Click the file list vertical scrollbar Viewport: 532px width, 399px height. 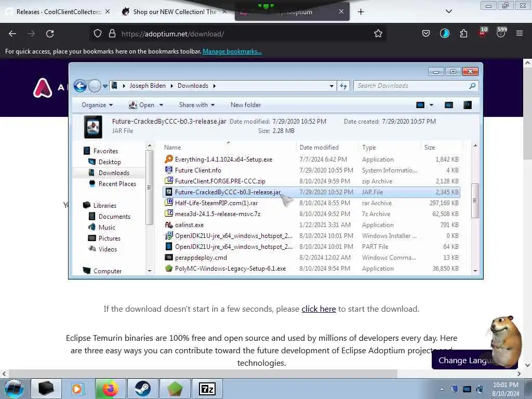tap(475, 201)
